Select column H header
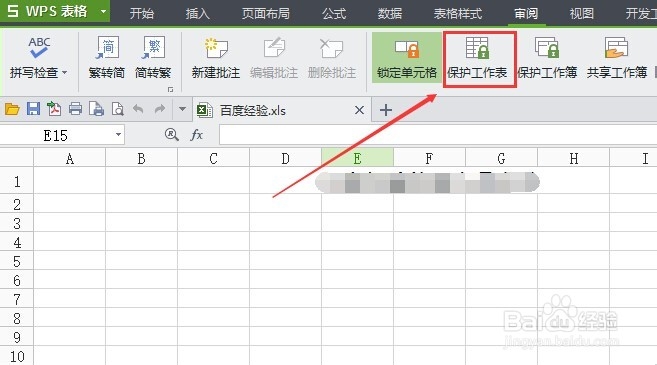Image resolution: width=657 pixels, height=365 pixels. [574, 158]
